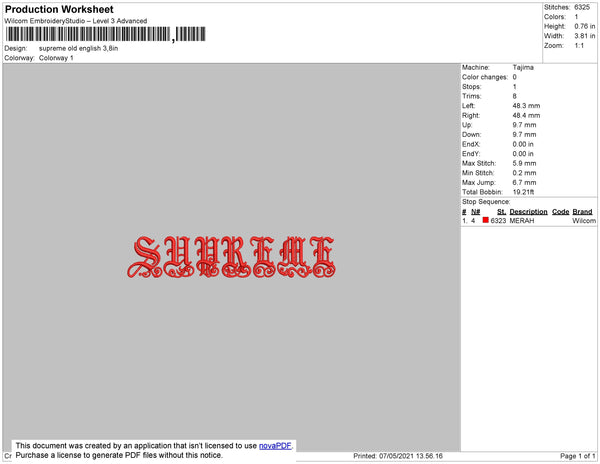
Task: Click the red MERAH color swatch
Action: [x=486, y=220]
